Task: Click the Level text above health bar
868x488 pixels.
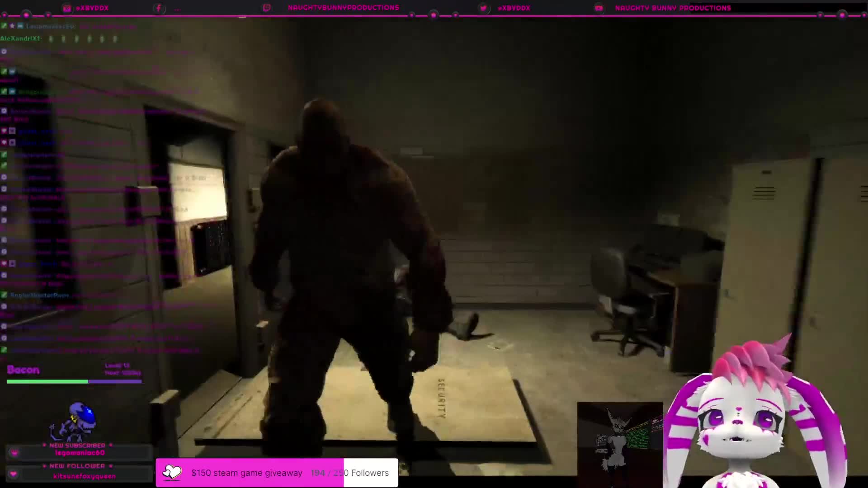Action: pos(117,366)
